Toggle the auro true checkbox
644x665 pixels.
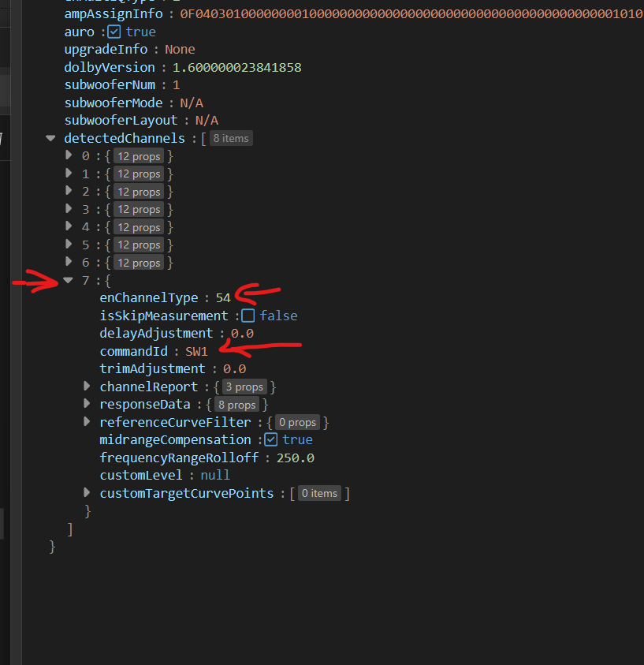pyautogui.click(x=114, y=32)
